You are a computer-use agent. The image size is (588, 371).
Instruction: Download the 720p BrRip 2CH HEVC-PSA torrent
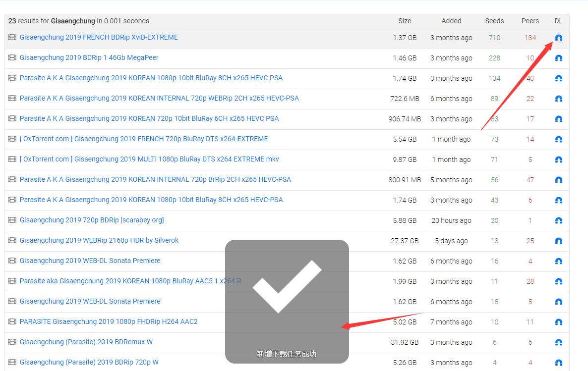[x=558, y=180]
